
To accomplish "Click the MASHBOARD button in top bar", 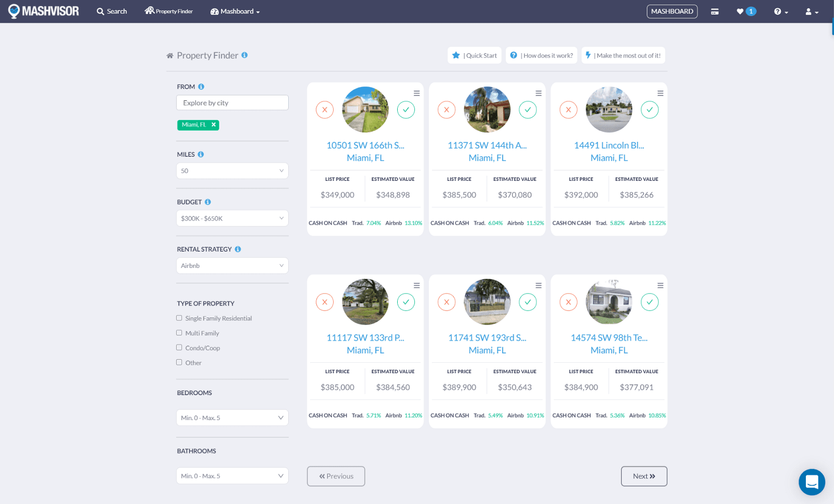I will click(x=672, y=11).
